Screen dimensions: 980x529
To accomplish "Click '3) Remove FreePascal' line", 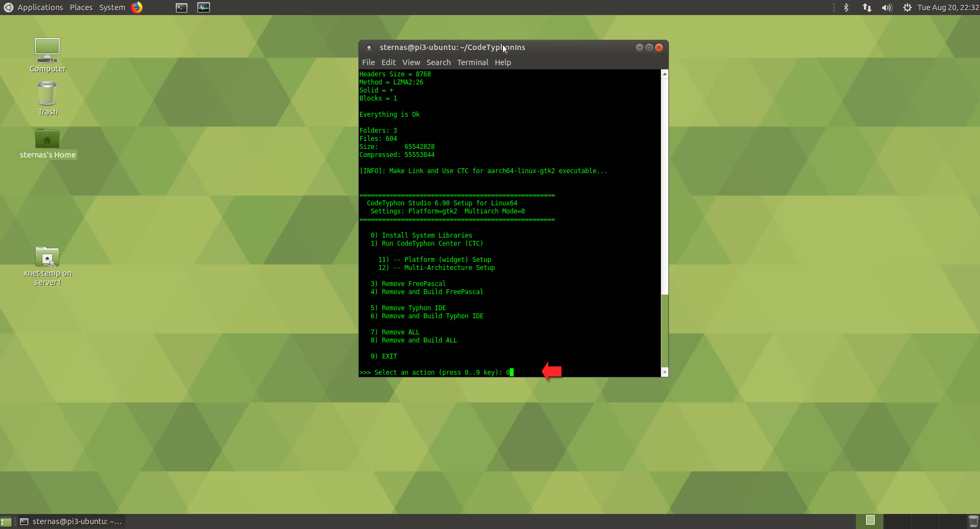I will click(x=408, y=284).
